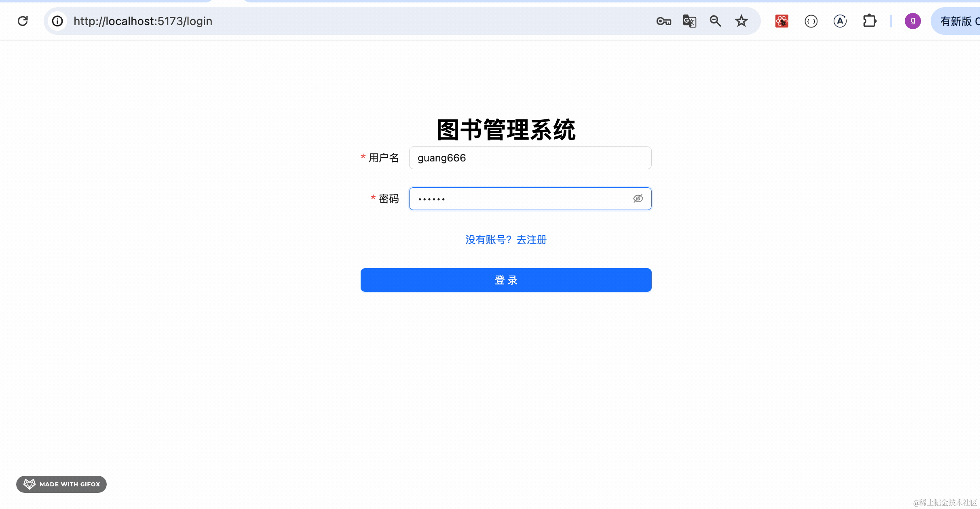Open the purple g profile avatar
980x509 pixels.
912,21
